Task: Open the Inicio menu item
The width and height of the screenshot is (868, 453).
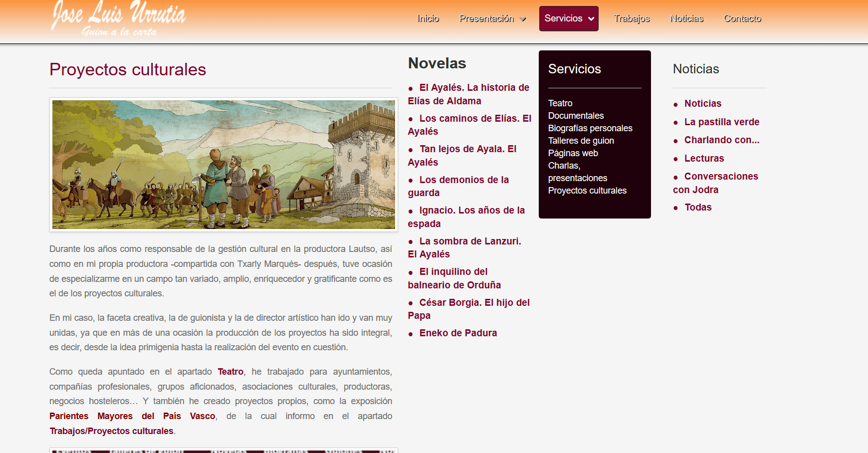Action: point(428,18)
